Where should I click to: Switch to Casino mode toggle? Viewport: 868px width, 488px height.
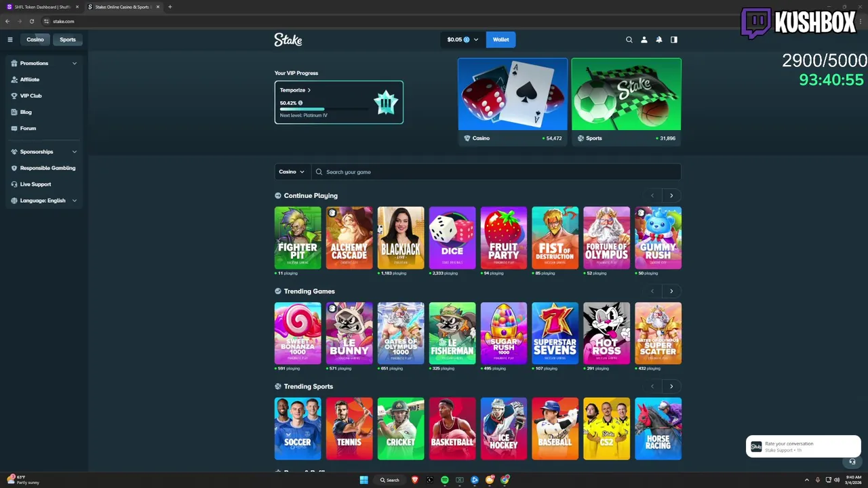35,39
